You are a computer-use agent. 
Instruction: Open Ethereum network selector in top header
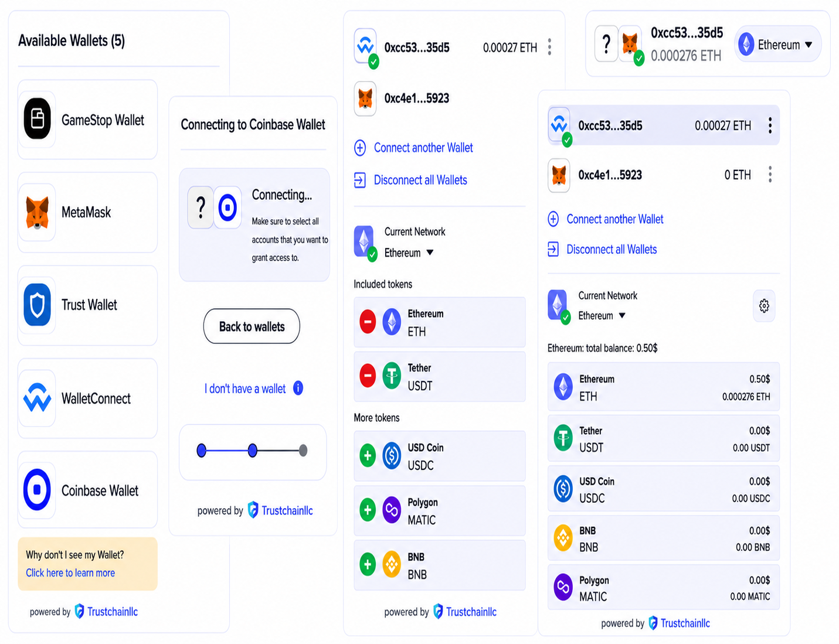(777, 45)
